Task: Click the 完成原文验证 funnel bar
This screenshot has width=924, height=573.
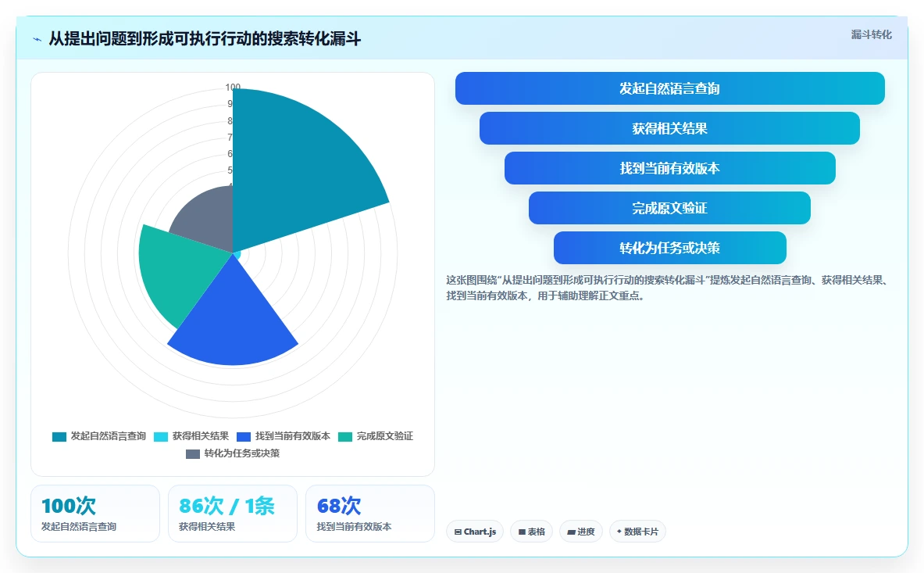Action: (x=669, y=208)
